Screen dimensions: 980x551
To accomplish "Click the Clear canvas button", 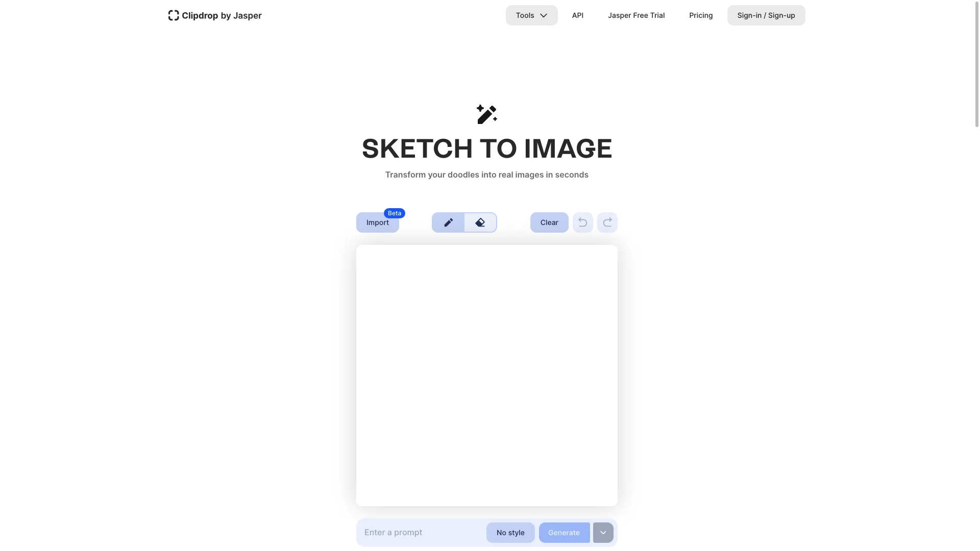I will point(549,222).
